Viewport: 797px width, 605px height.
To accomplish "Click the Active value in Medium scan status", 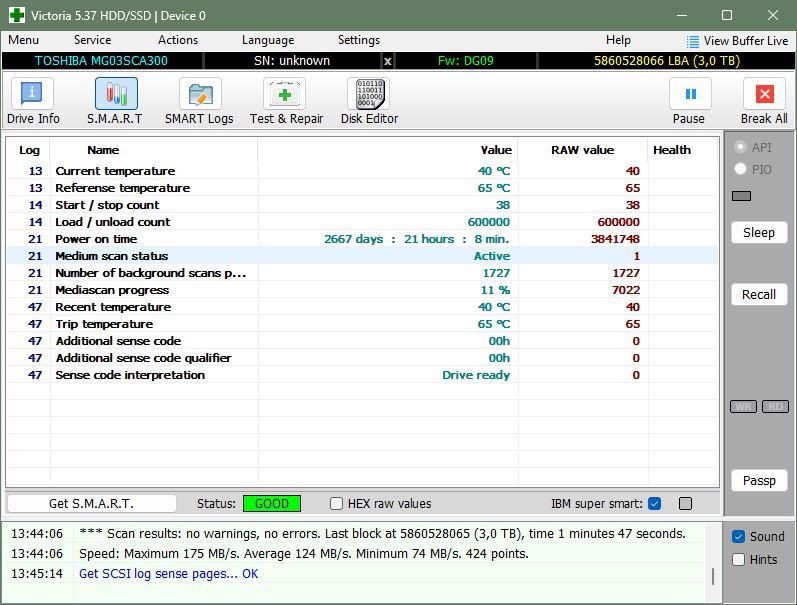I will (492, 256).
